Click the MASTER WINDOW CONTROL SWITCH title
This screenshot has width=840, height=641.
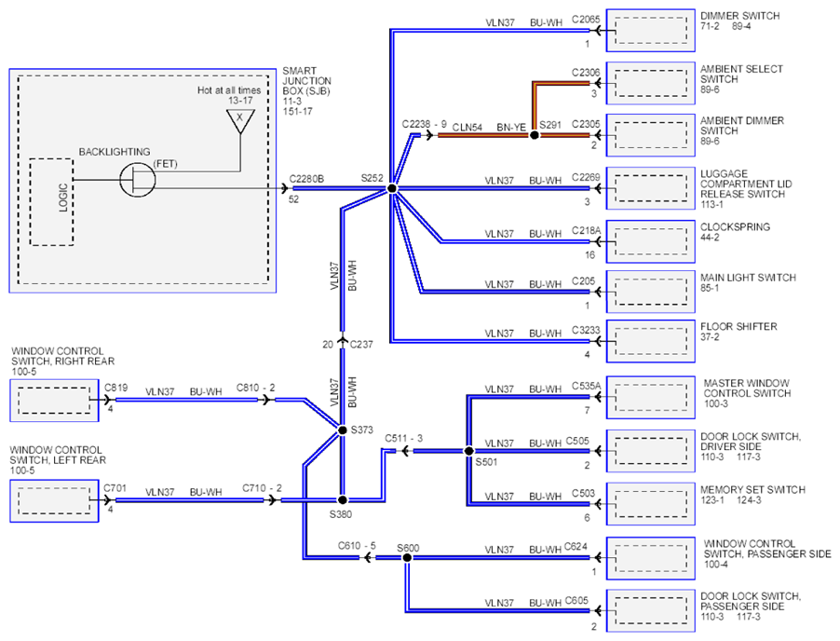click(747, 388)
